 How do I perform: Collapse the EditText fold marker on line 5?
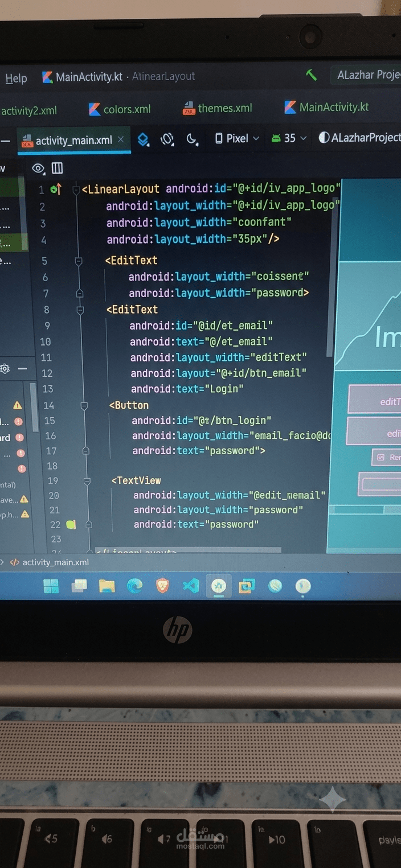tap(79, 261)
